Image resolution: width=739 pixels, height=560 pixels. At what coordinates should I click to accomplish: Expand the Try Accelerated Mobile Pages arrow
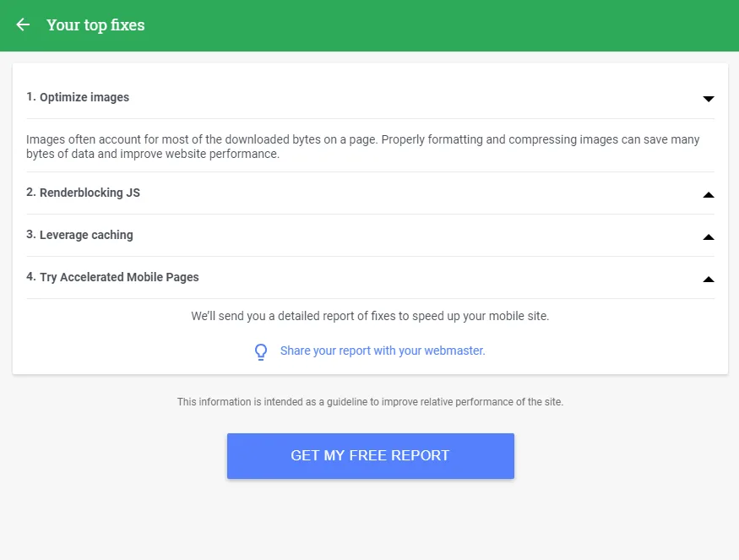(708, 279)
